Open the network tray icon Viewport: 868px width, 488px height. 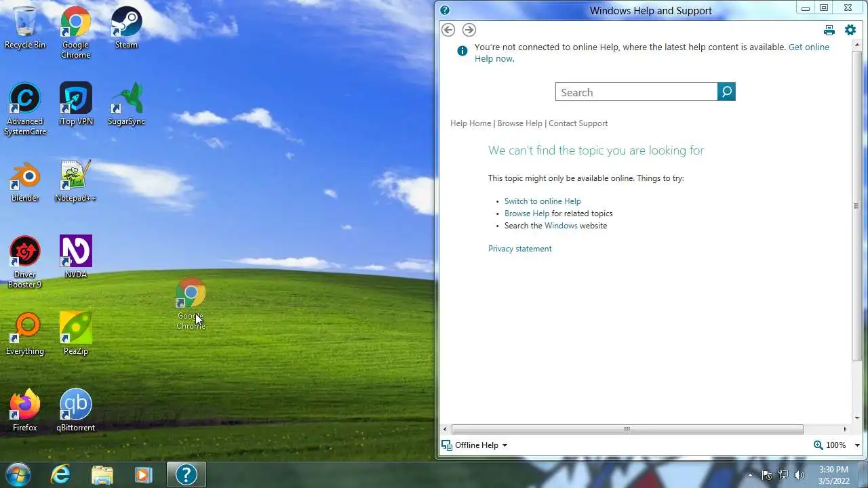point(783,475)
